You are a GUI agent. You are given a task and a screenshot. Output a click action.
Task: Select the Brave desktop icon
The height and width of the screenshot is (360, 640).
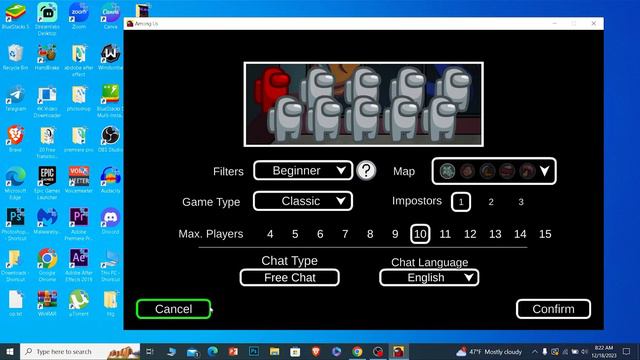(x=16, y=139)
